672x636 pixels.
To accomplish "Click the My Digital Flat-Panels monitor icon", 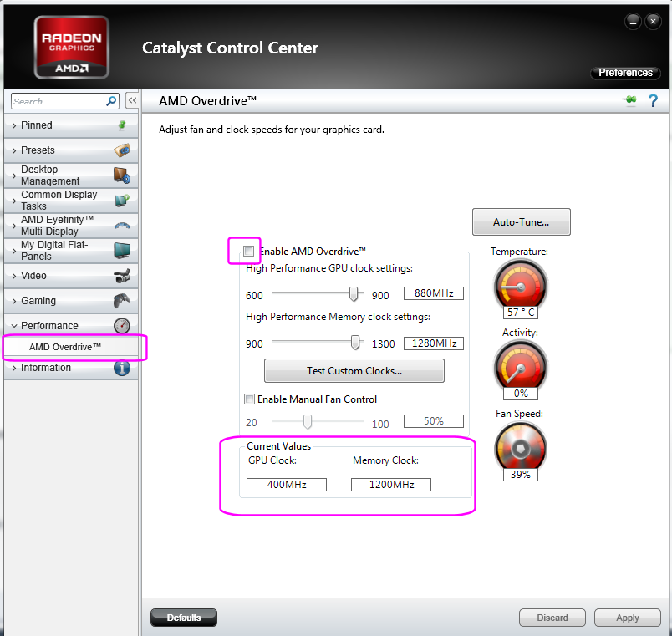I will (122, 250).
